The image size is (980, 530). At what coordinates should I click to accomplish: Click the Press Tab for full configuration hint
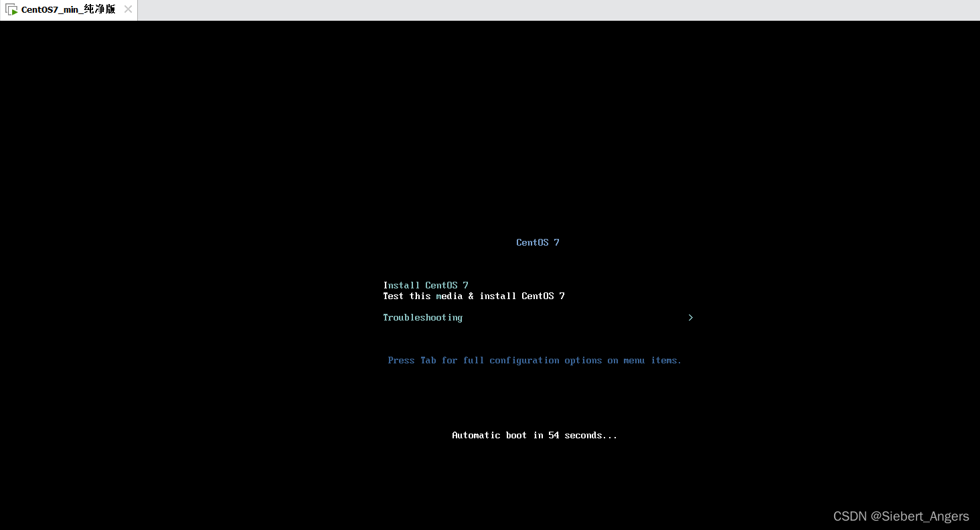point(535,360)
